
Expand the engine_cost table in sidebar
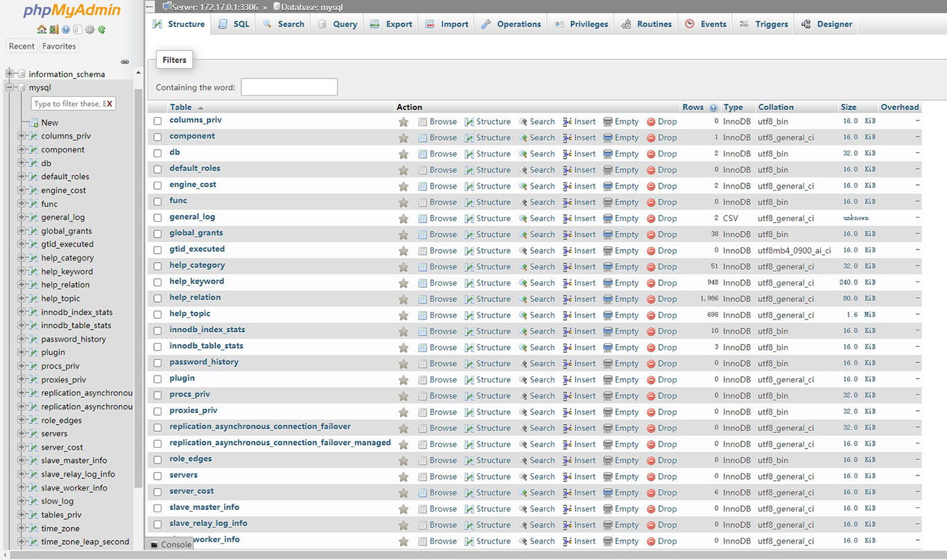21,191
